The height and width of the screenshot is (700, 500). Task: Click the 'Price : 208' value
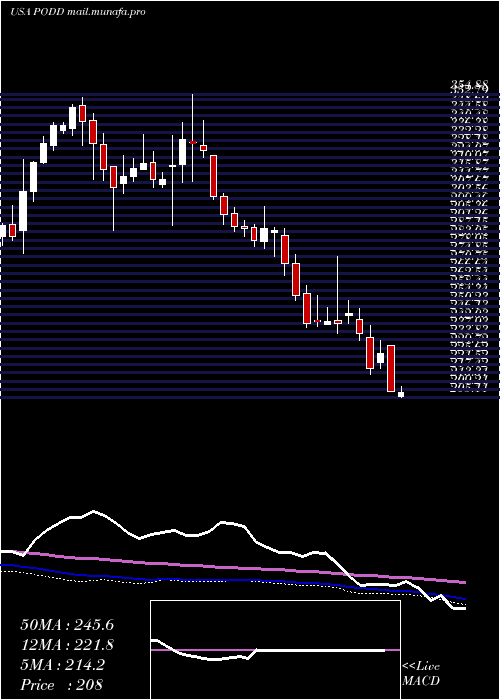62,684
